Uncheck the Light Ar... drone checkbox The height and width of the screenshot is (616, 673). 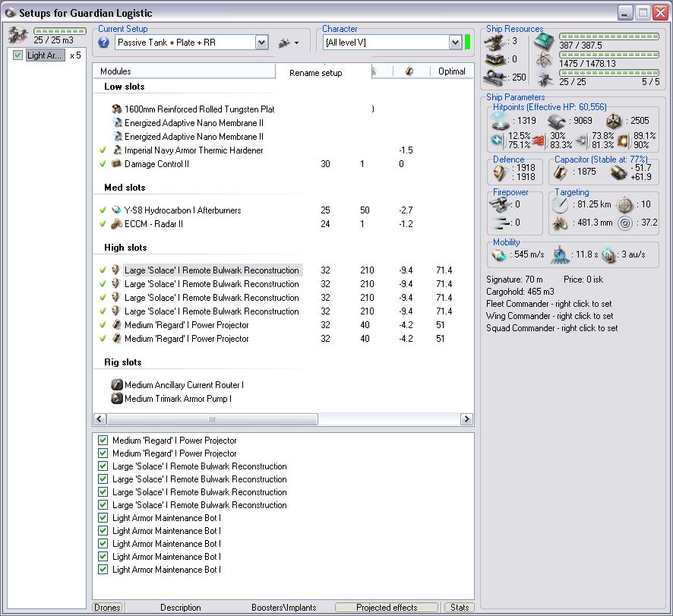18,55
